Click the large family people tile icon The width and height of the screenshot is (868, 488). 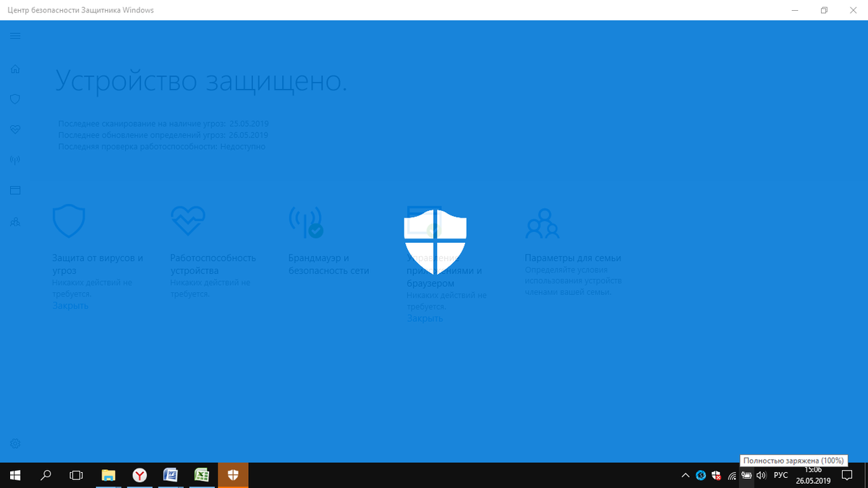pos(542,223)
